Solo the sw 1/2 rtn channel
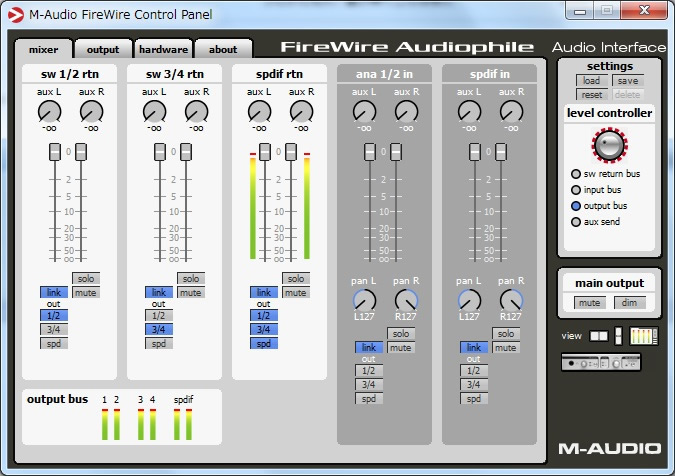This screenshot has width=675, height=476. (x=86, y=278)
